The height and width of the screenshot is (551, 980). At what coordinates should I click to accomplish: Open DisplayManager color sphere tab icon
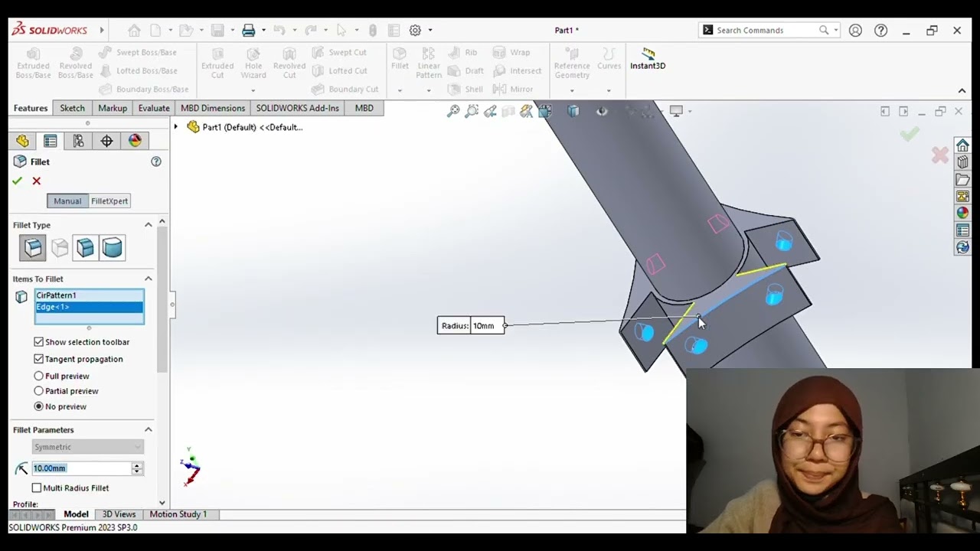coord(135,141)
